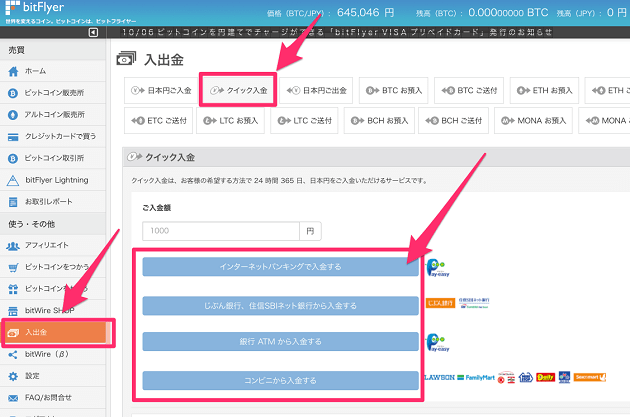Screen dimensions: 630x417
Task: Open bitFlyer Lightning in sidebar
Action: coord(53,180)
